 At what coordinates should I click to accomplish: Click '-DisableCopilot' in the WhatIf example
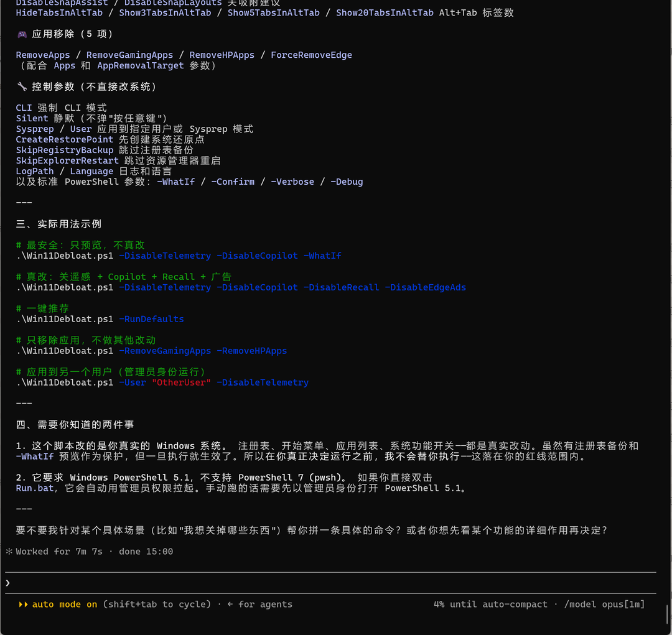pyautogui.click(x=257, y=256)
